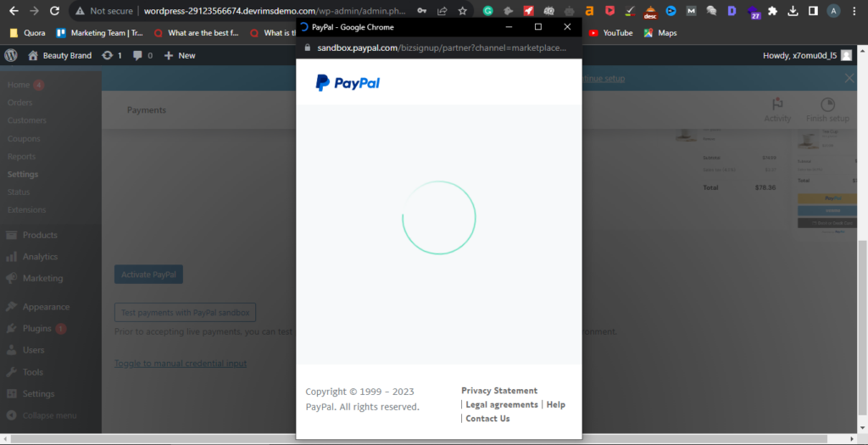Open the Plugins sidebar menu
Screen dimensions: 868x445
click(37, 328)
